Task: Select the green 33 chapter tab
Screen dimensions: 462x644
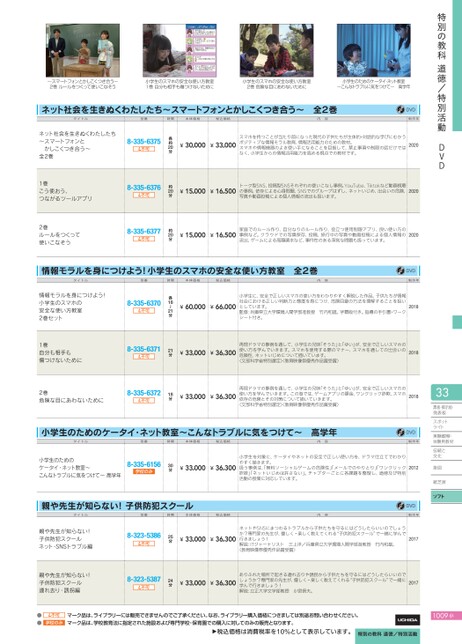Action: coord(446,392)
